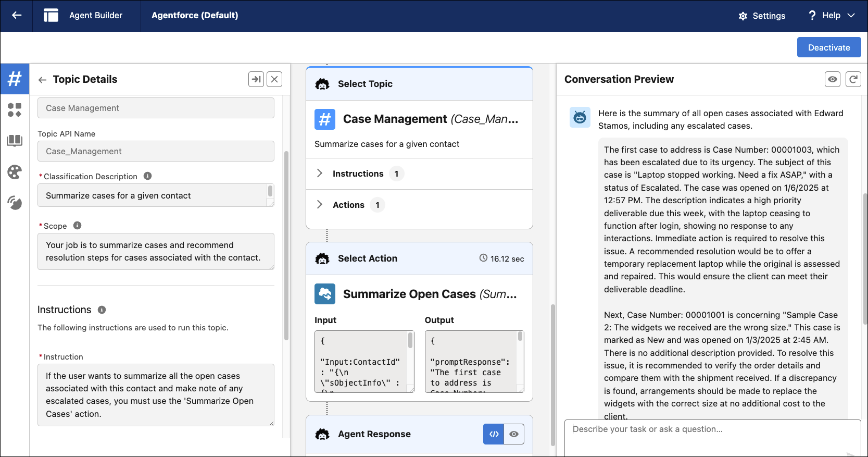Viewport: 868px width, 457px height.
Task: Click the Select Topic header
Action: [x=419, y=84]
